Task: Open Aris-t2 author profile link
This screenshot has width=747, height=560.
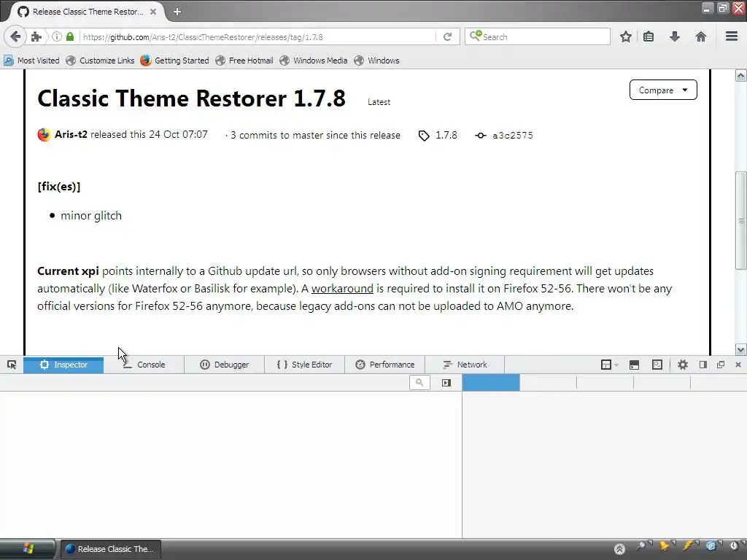Action: coord(71,134)
